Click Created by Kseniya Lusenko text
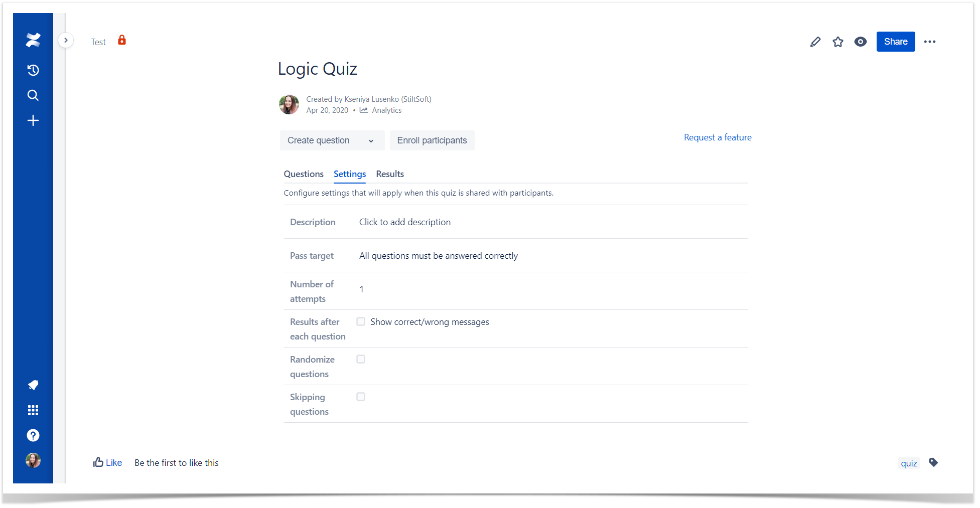The image size is (980, 508). pos(369,99)
